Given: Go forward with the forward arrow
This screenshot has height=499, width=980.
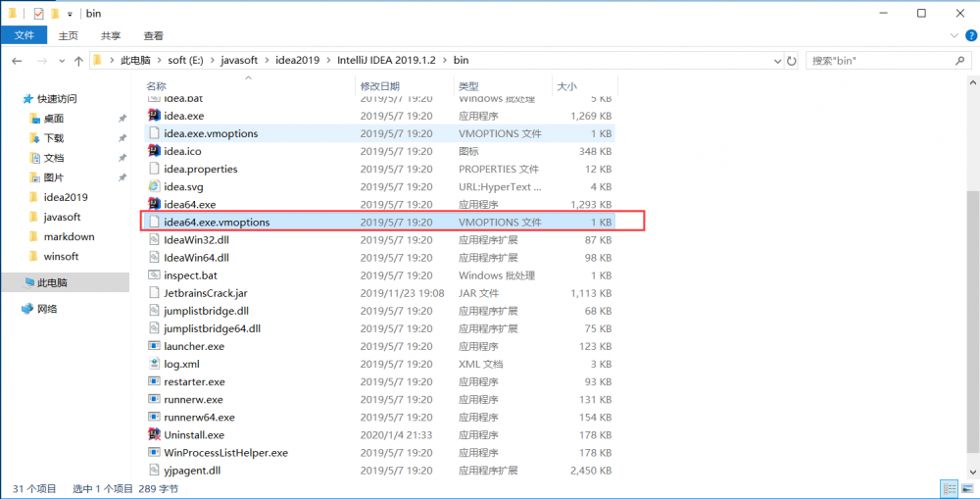Looking at the screenshot, I should [41, 61].
